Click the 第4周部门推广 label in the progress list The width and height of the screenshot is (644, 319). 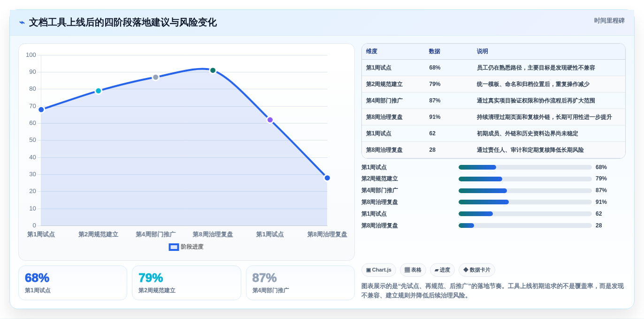click(380, 191)
